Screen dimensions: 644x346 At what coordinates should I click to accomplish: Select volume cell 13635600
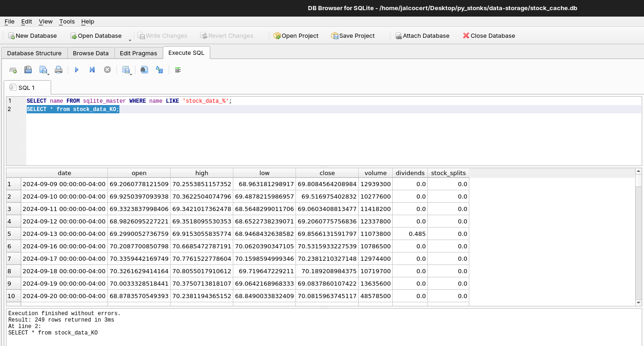(x=375, y=283)
